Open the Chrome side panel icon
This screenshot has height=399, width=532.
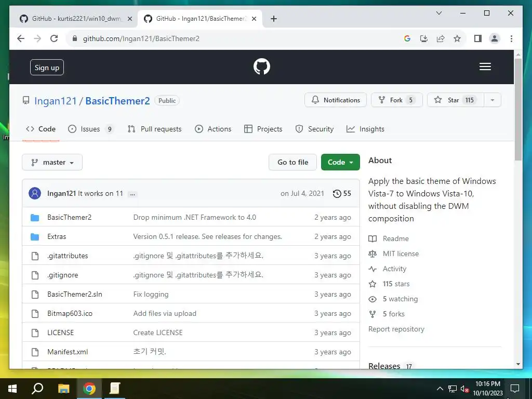click(x=478, y=38)
